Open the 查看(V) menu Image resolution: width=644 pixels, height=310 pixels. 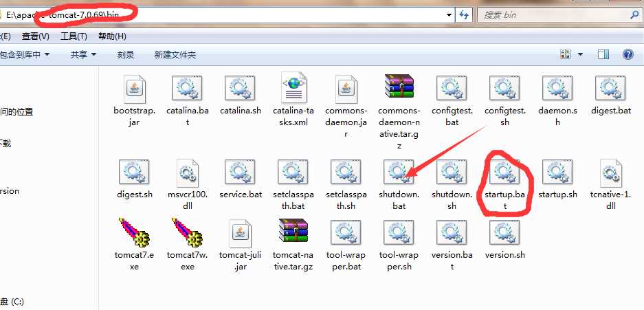click(x=36, y=36)
